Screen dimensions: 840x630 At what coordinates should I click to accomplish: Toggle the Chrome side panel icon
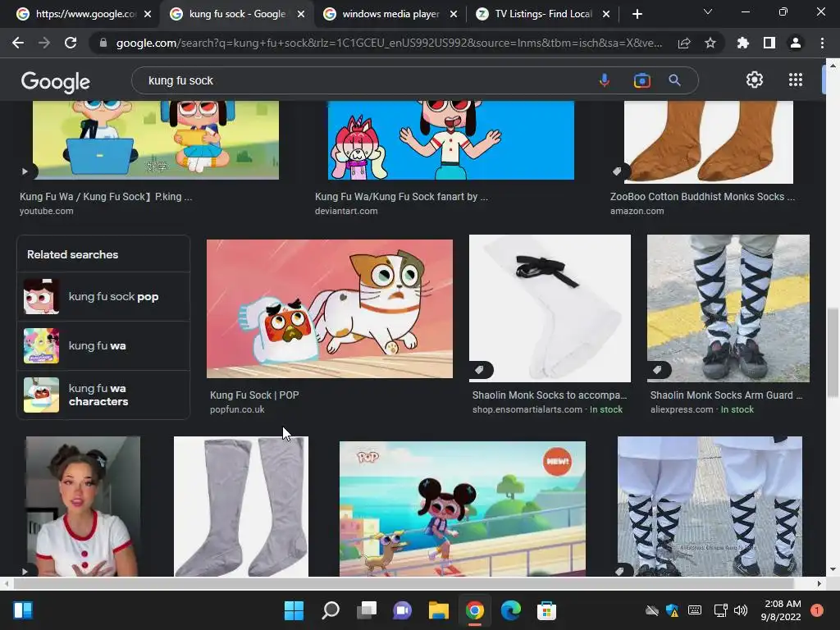(x=769, y=43)
